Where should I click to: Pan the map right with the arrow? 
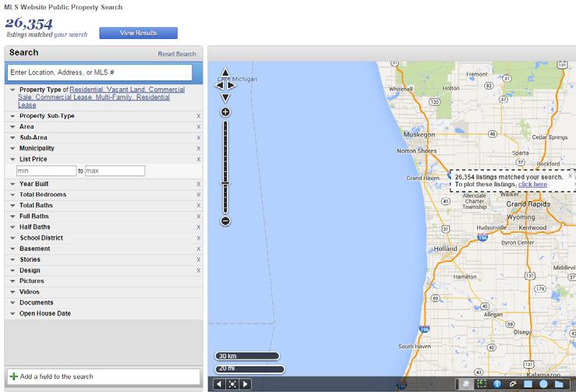(x=231, y=86)
